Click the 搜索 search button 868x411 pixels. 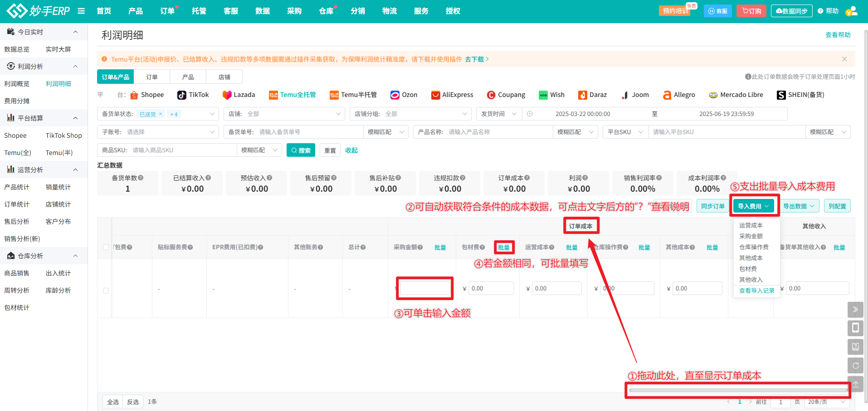[301, 150]
